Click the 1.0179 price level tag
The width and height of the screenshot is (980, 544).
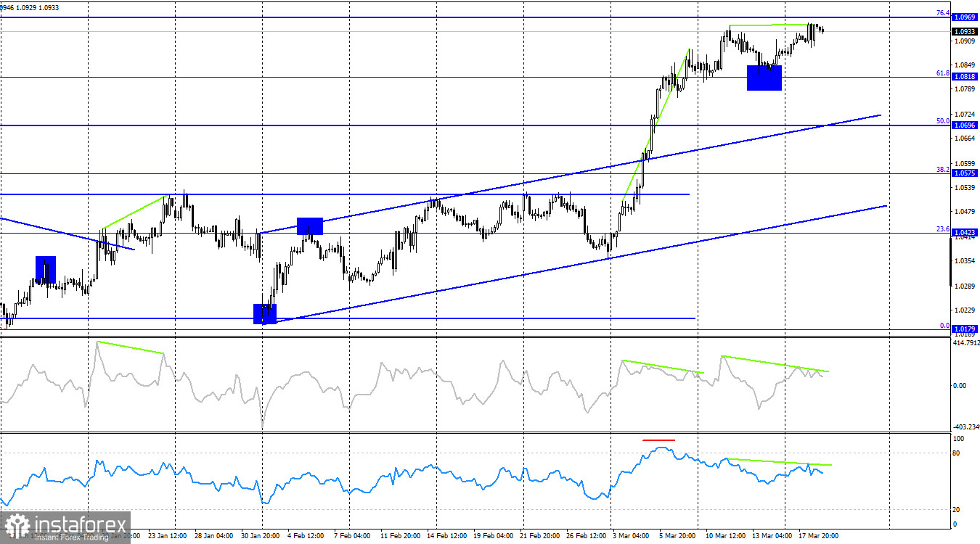click(x=965, y=329)
